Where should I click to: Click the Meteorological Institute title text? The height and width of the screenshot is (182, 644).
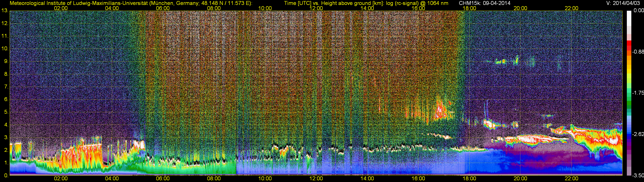[x=131, y=3]
